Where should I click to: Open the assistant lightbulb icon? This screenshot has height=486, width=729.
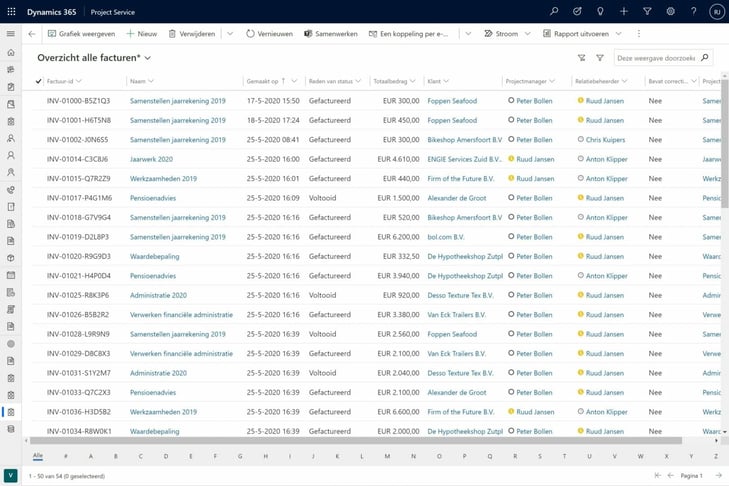coord(600,11)
